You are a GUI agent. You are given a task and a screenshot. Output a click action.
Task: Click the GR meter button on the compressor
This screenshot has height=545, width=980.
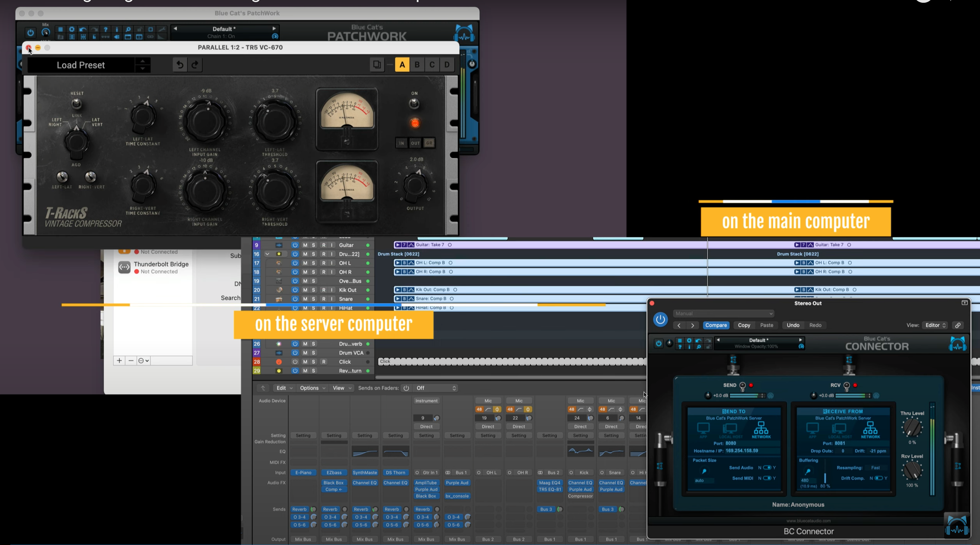tap(429, 143)
